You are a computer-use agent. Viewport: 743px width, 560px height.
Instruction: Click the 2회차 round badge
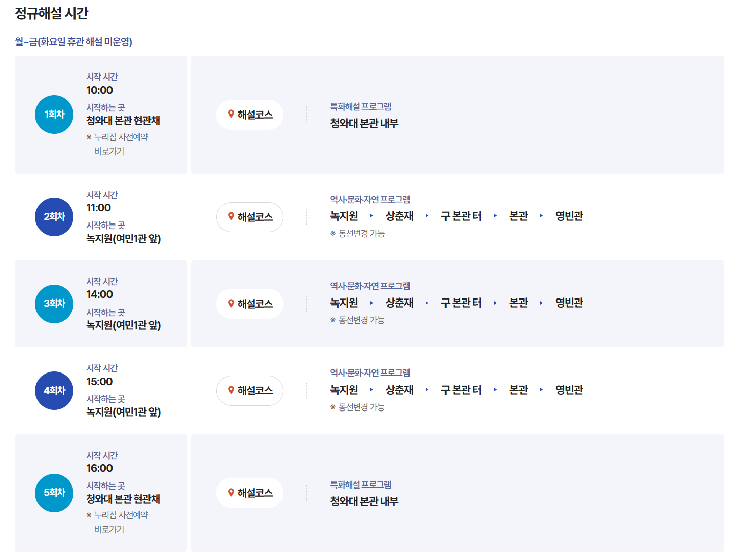pyautogui.click(x=54, y=216)
